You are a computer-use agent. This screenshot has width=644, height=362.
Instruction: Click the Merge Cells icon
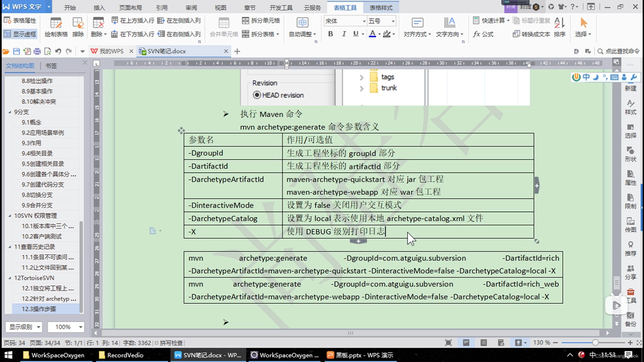click(224, 27)
